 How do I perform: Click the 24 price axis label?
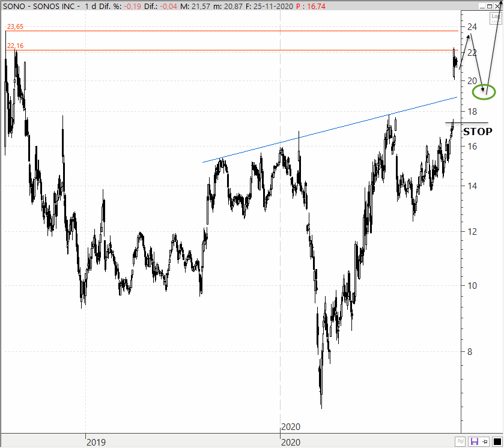click(x=472, y=27)
